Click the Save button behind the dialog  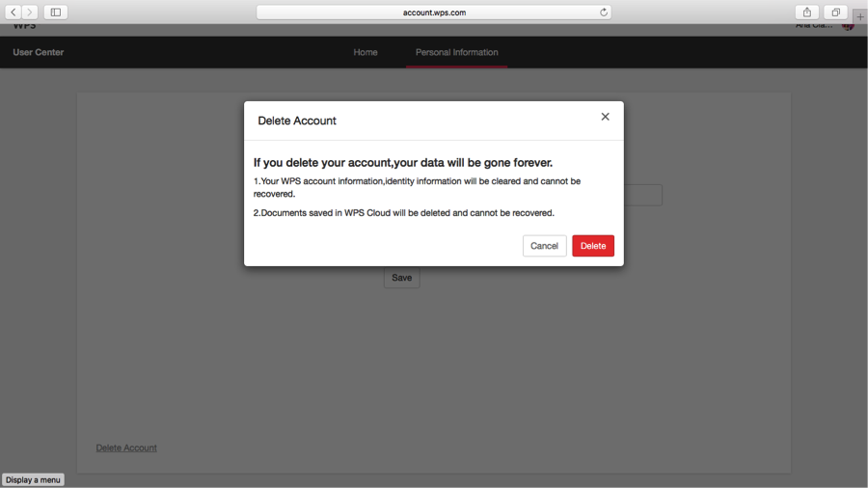pyautogui.click(x=402, y=277)
